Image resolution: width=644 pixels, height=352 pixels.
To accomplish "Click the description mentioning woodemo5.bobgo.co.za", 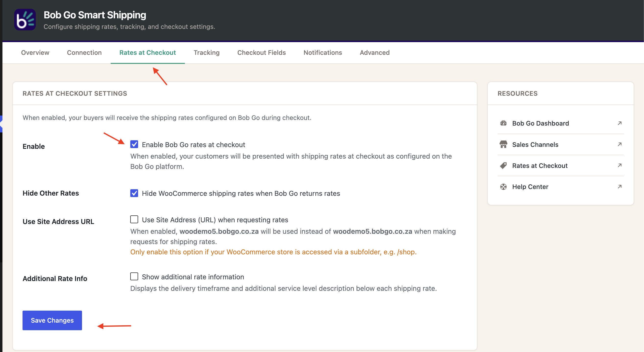I will tap(293, 236).
